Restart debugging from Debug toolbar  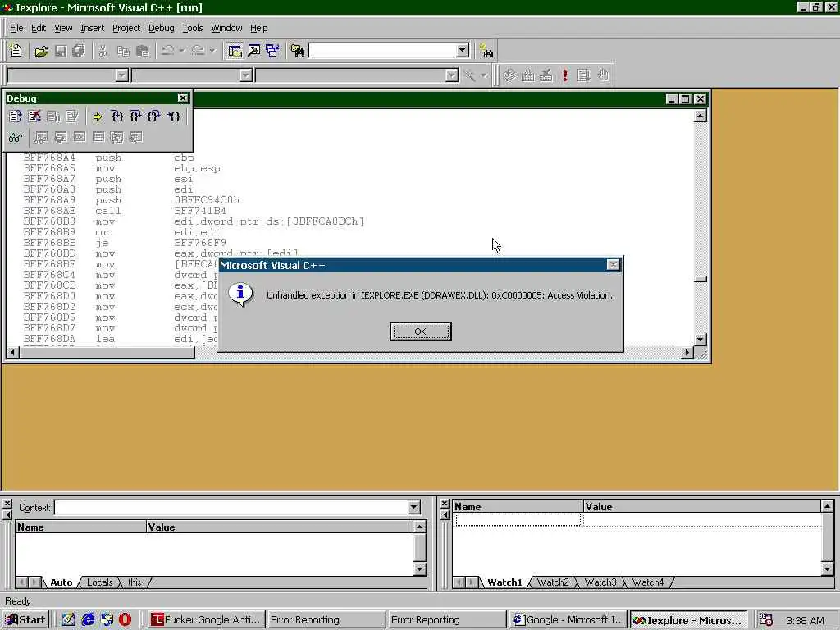[16, 116]
